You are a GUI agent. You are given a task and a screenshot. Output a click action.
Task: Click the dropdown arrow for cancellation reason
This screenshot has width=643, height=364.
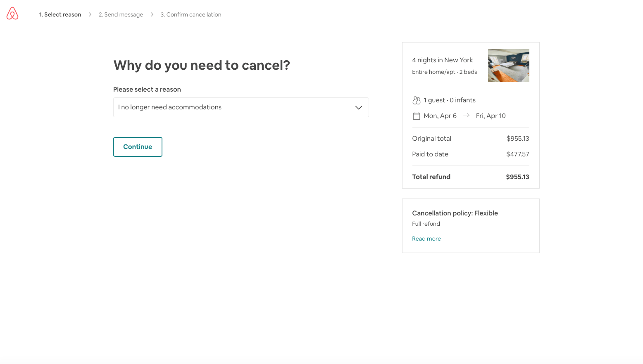[x=358, y=108]
